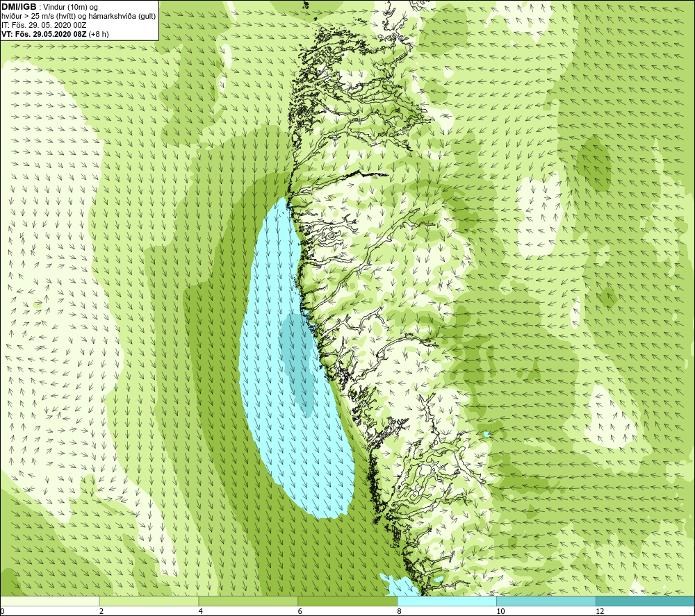Select the 8–10 m/s light cyan swatch
Viewport: 695px width, 616px height.
pyautogui.click(x=447, y=601)
